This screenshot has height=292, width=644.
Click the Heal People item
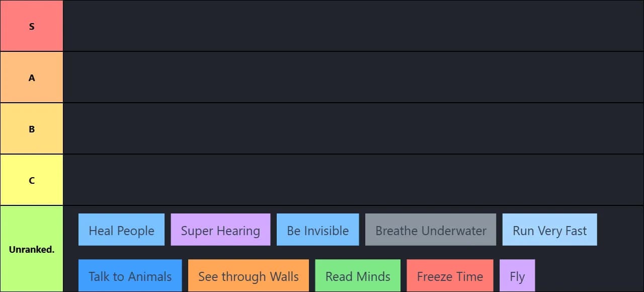tap(121, 230)
